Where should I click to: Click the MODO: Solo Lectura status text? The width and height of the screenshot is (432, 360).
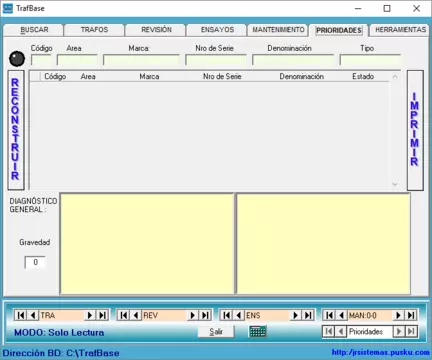coord(59,332)
